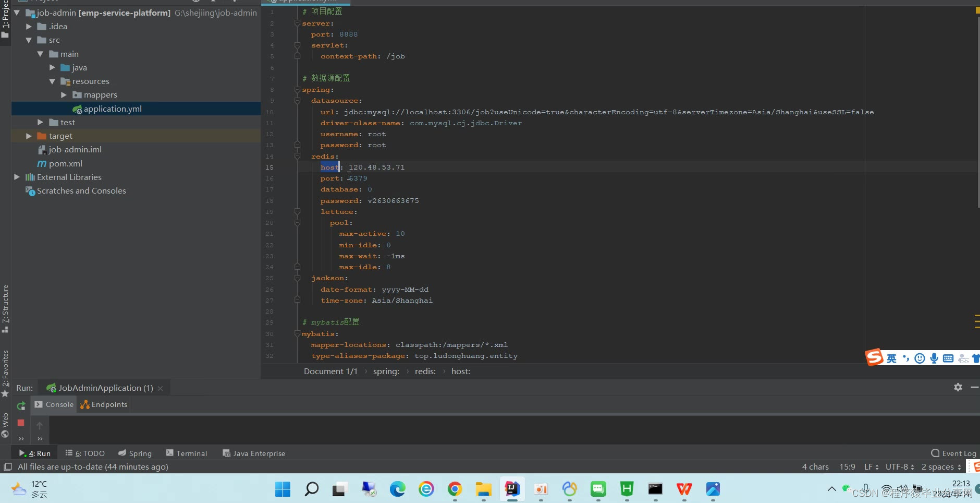
Task: Click the redis host value 120.48.53.71
Action: pos(376,167)
